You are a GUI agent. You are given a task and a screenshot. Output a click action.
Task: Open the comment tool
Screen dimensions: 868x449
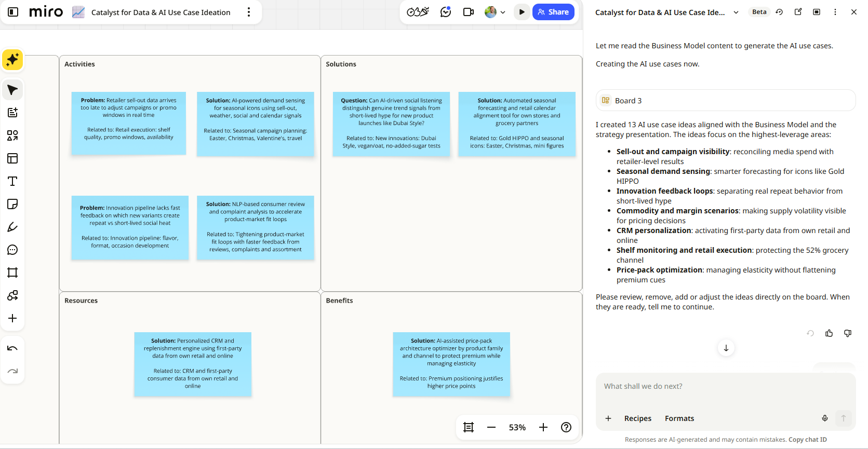pos(12,250)
